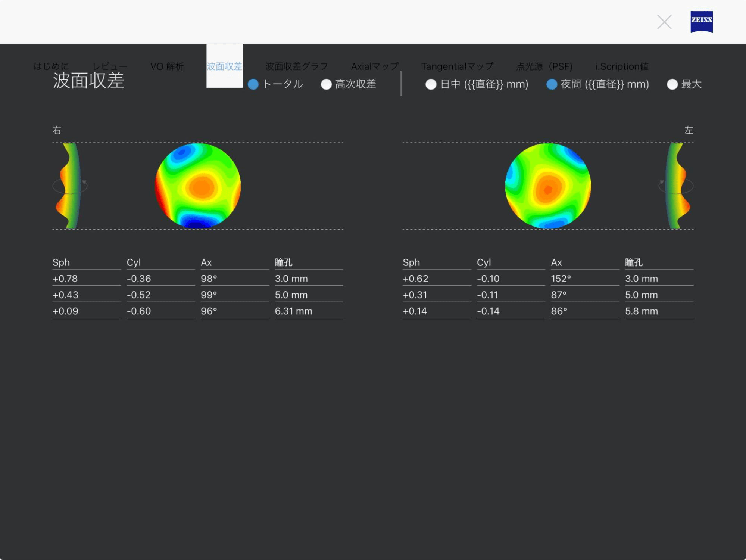The width and height of the screenshot is (746, 560).
Task: Click the right eye circular wavefront map
Action: click(x=198, y=186)
